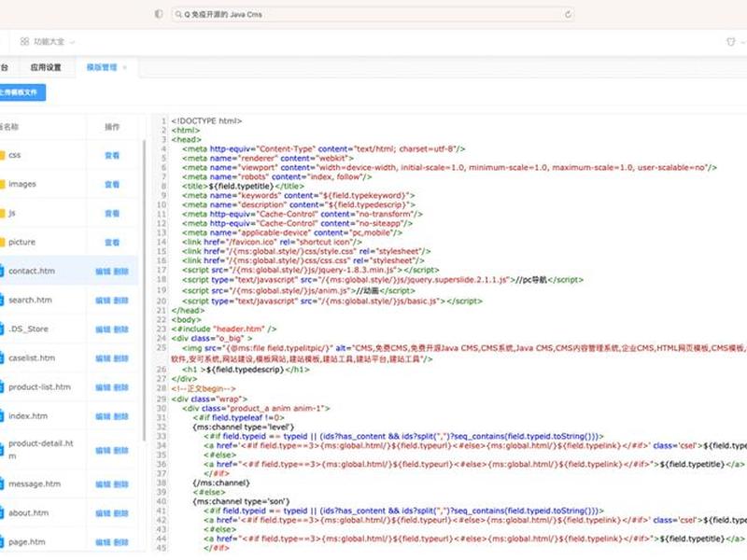The height and width of the screenshot is (560, 747).
Task: Click the 操作 column header
Action: click(x=112, y=127)
